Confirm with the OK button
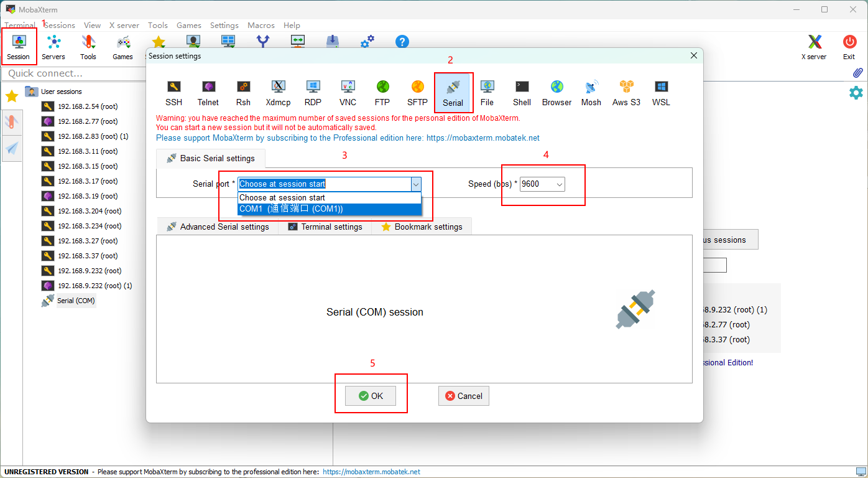This screenshot has width=868, height=478. (371, 396)
